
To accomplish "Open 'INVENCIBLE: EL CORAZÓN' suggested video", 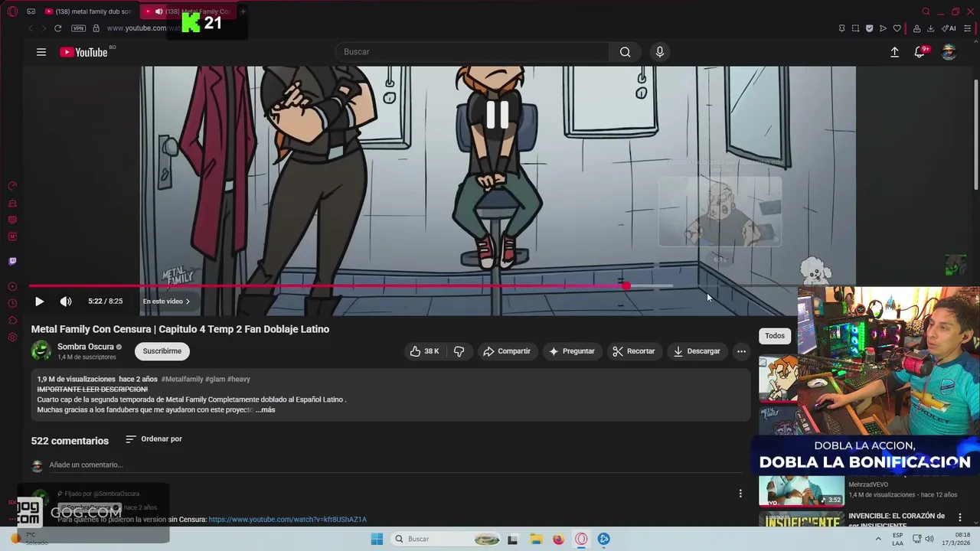I will pyautogui.click(x=897, y=520).
